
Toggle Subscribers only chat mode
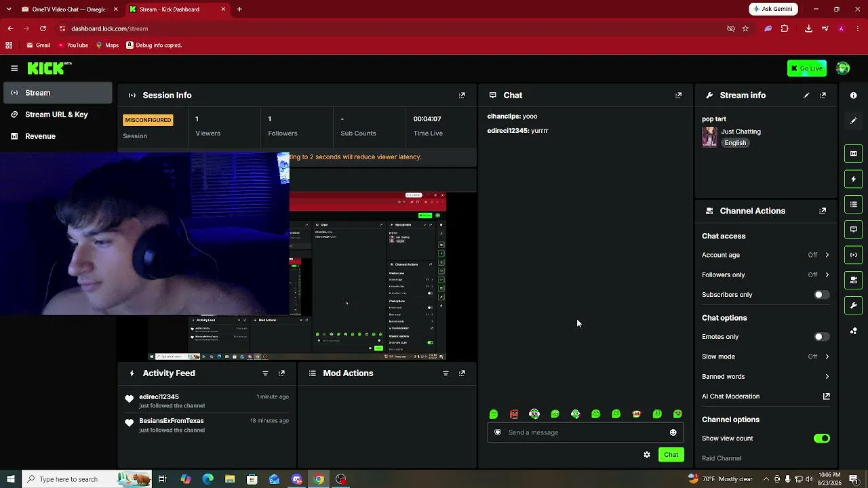(821, 295)
